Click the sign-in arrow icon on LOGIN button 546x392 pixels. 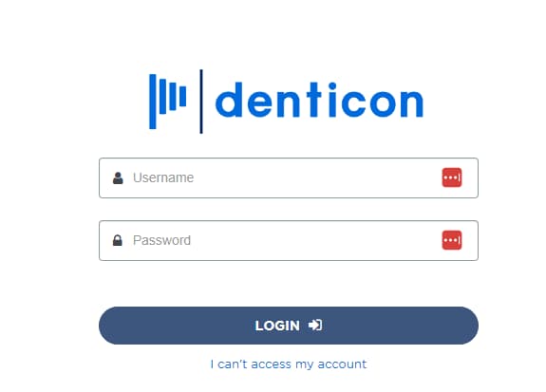pyautogui.click(x=315, y=326)
